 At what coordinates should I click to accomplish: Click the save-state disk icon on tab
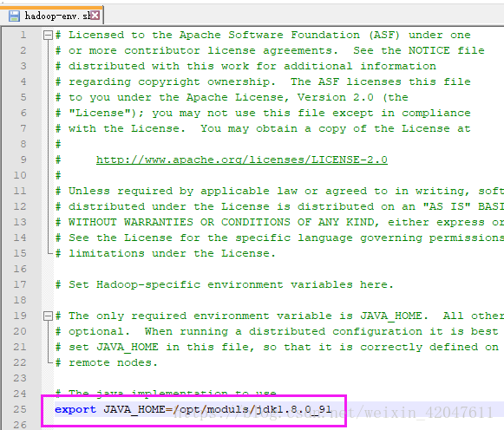click(x=14, y=16)
